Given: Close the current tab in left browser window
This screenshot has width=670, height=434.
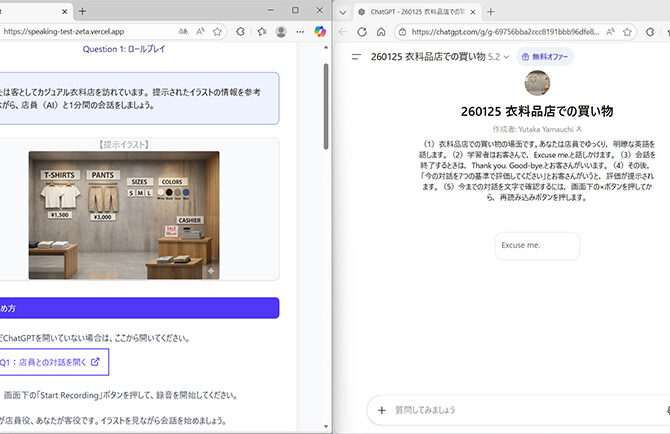Looking at the screenshot, I should (65, 12).
